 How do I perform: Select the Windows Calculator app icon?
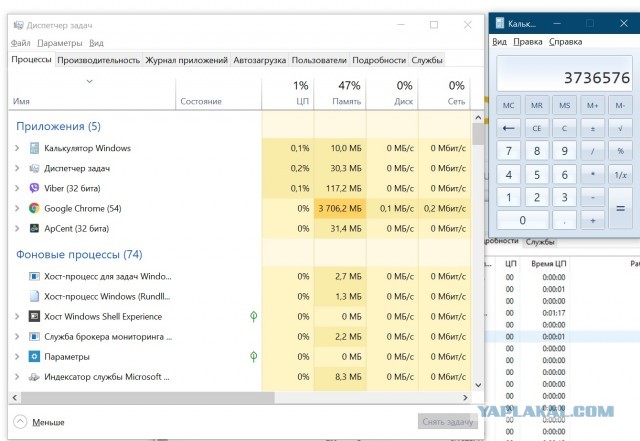pos(34,148)
